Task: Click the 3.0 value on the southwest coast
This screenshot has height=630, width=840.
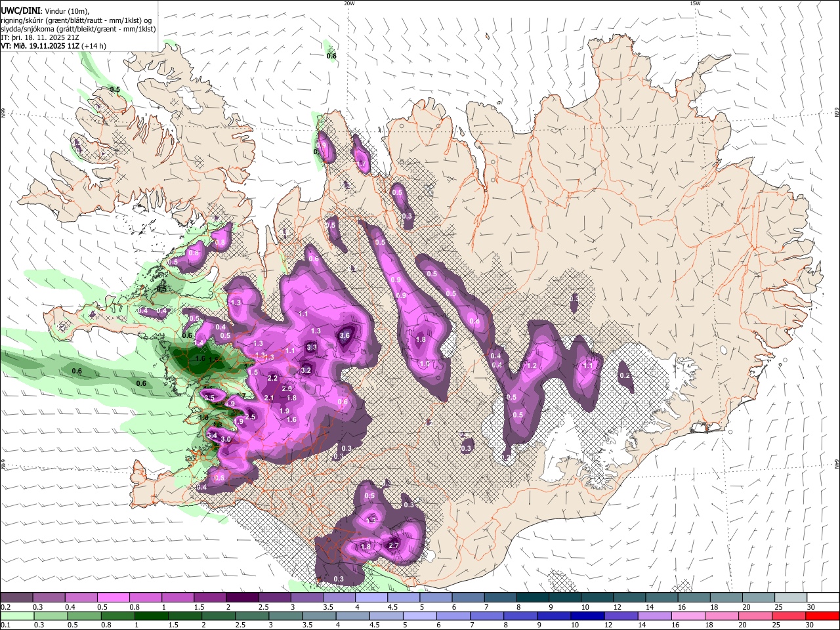Action: [226, 439]
